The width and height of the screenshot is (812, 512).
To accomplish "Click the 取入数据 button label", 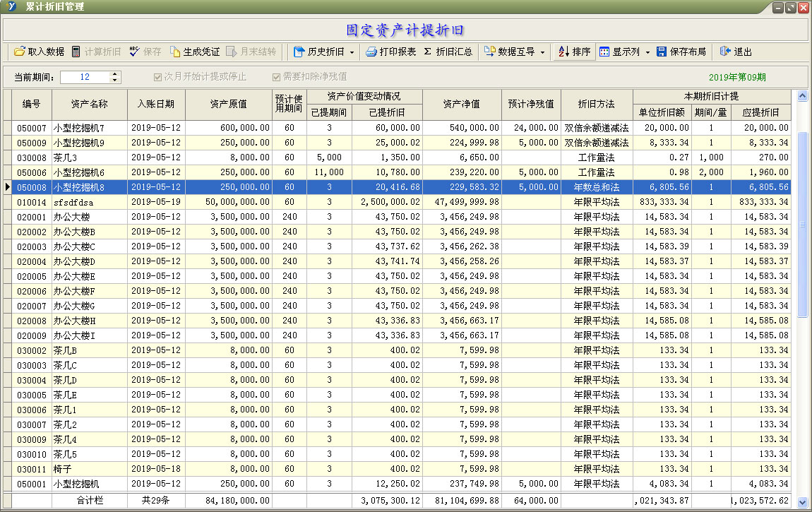I will [x=46, y=52].
